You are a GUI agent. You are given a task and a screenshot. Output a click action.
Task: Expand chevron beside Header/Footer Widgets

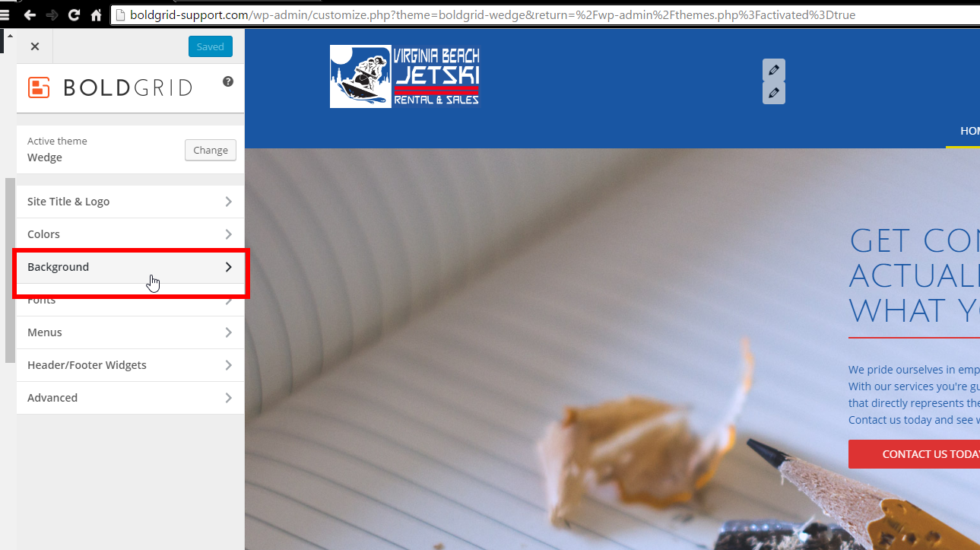coord(229,365)
